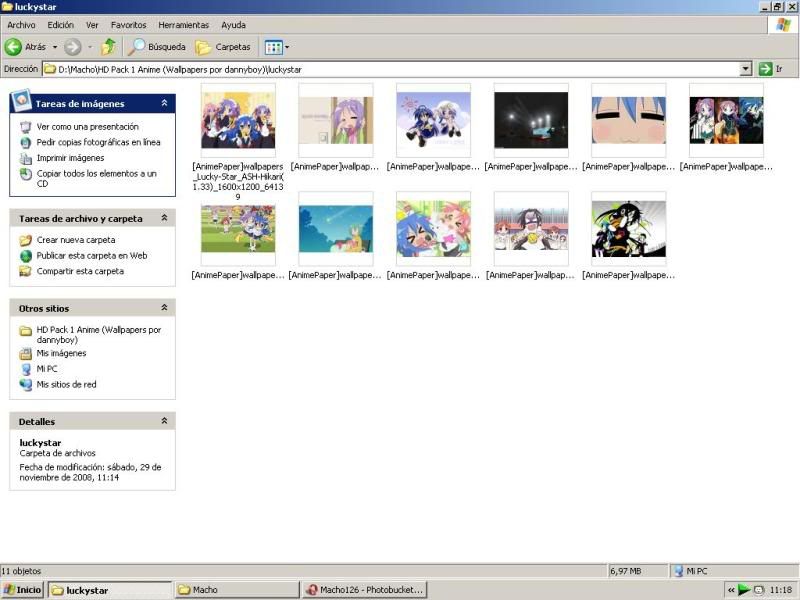
Task: Click Imprimir imágenes link
Action: point(70,158)
